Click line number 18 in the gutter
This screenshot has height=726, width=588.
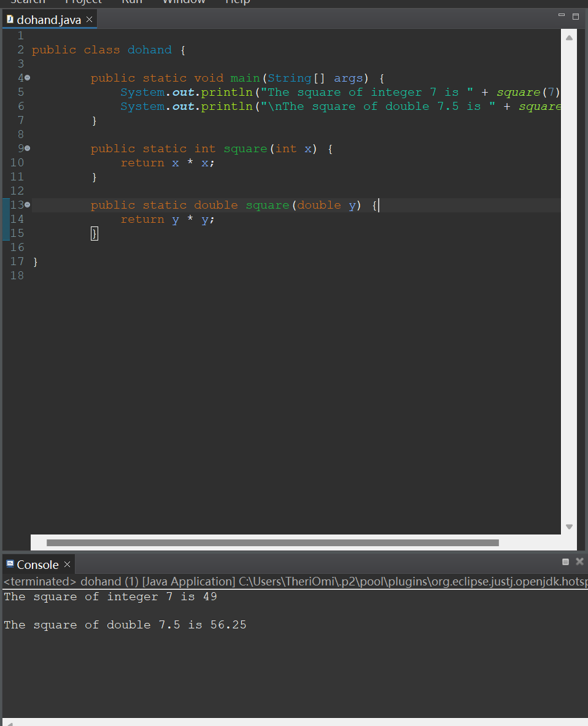(17, 276)
